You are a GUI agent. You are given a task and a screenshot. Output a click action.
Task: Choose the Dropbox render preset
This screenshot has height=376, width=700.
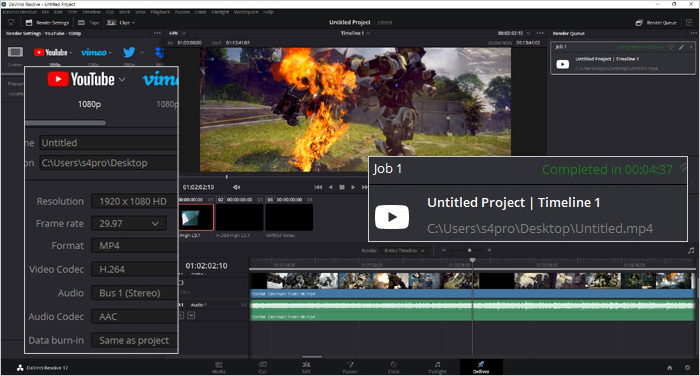tap(159, 52)
